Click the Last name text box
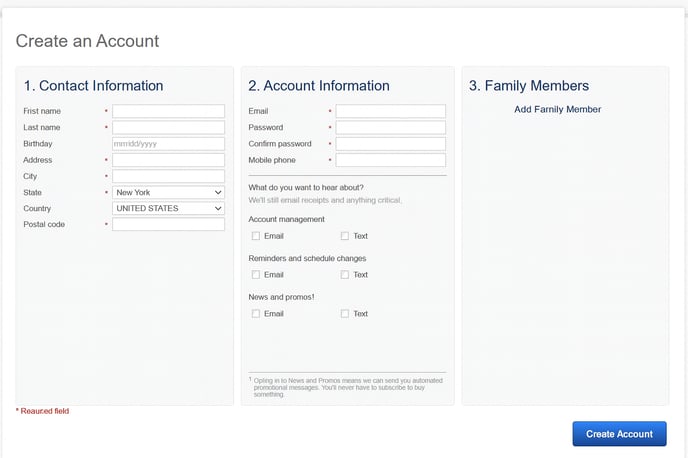Screen dimensions: 688x458 (x=168, y=128)
